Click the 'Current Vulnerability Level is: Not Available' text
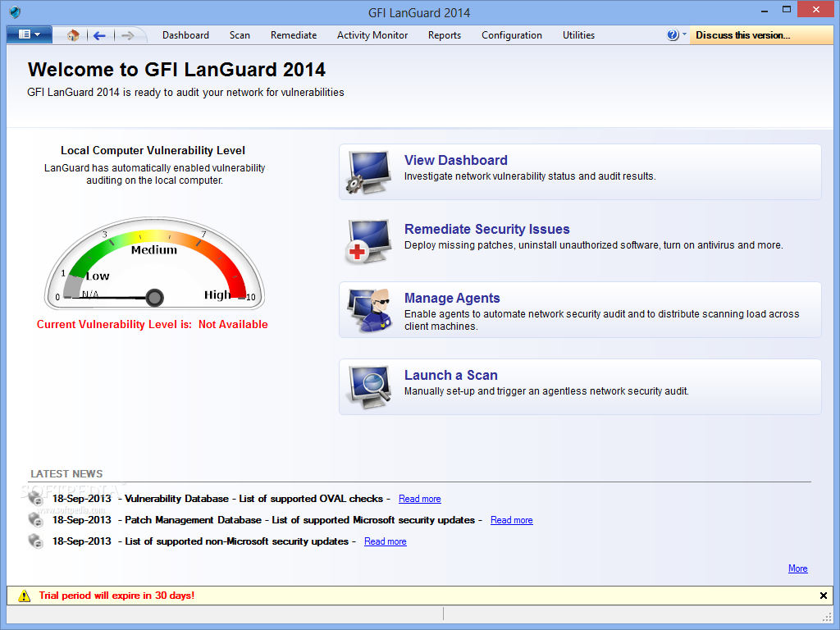The image size is (840, 630). (152, 324)
